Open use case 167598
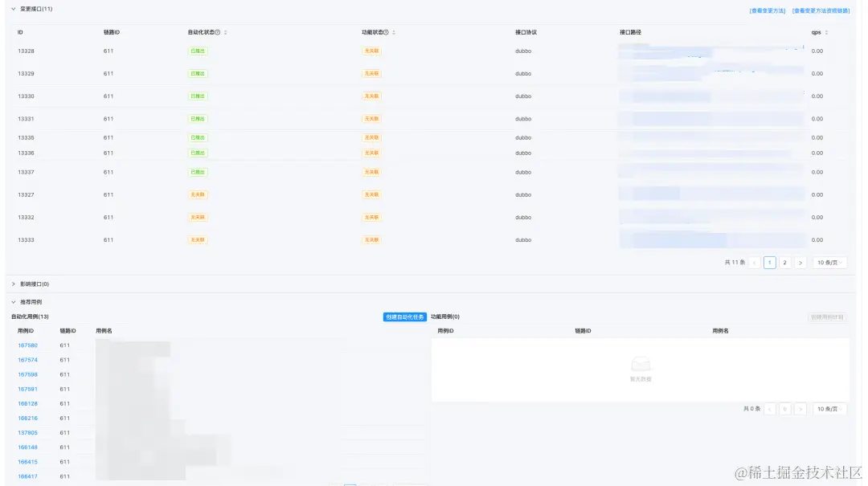The image size is (868, 486). coord(27,374)
